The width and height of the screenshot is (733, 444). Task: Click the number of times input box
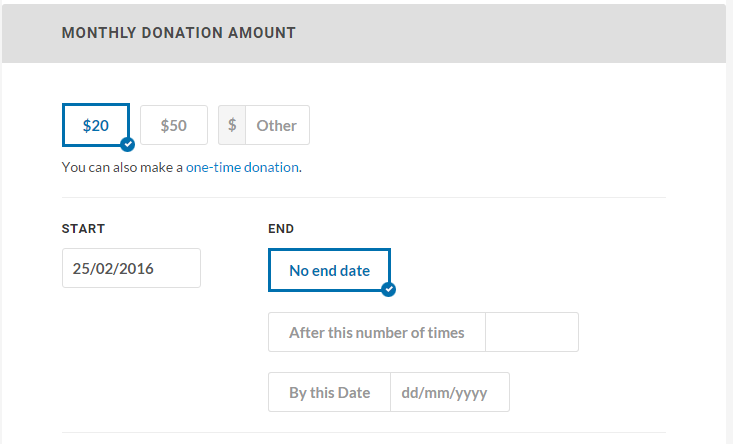[x=531, y=332]
